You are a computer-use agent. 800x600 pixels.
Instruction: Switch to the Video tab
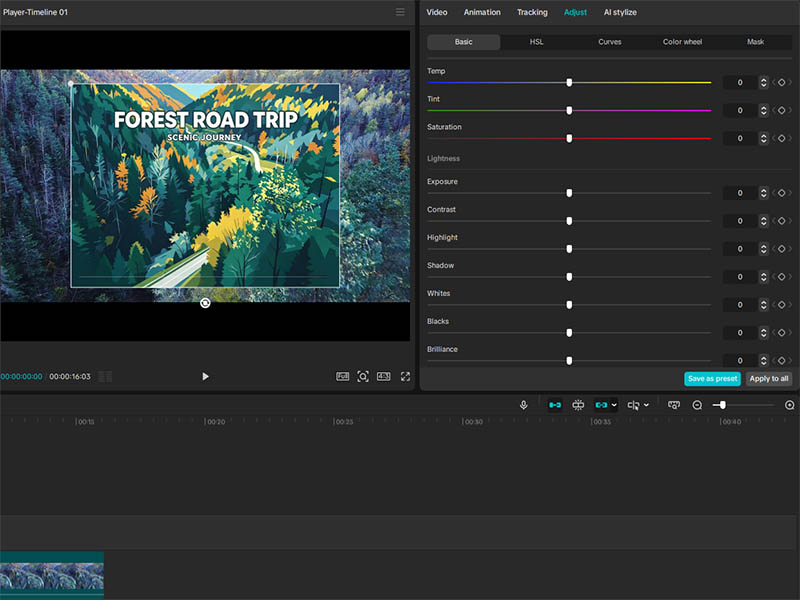[437, 12]
